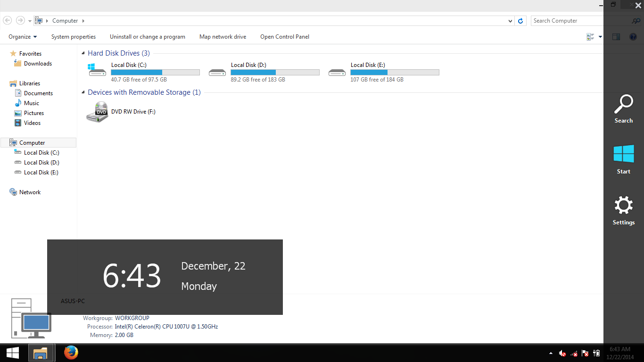Click the WORKGROUP value in details pane
The width and height of the screenshot is (644, 362).
[x=132, y=318]
